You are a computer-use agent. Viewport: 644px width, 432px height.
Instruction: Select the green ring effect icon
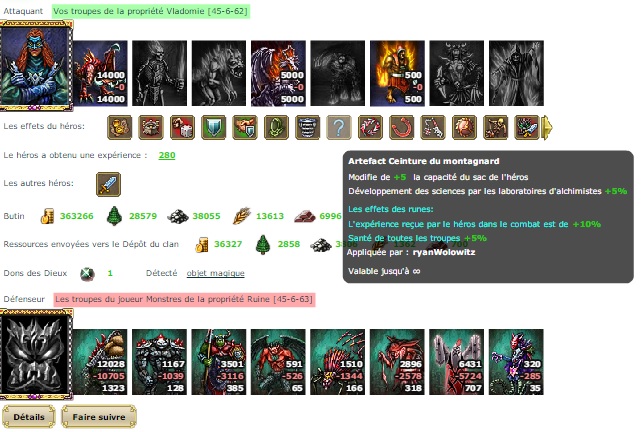tap(276, 127)
